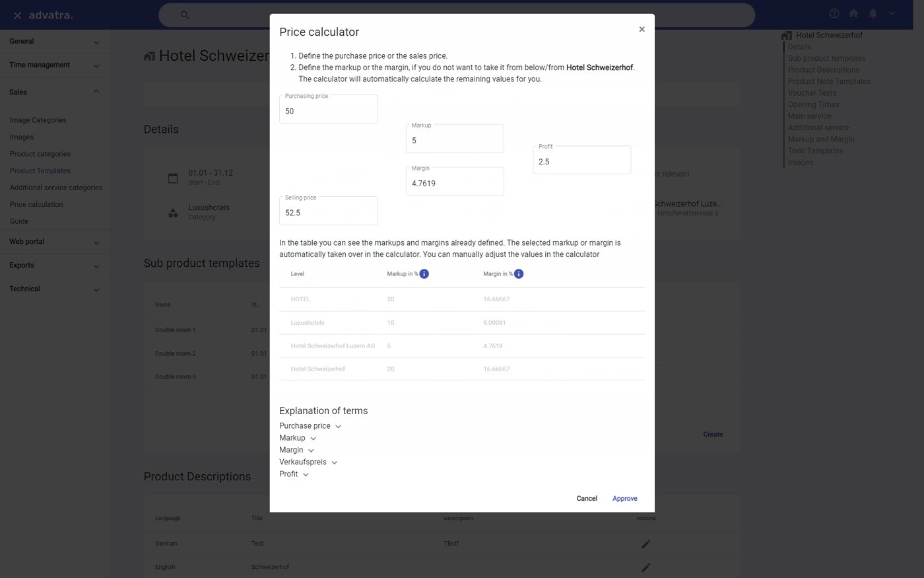Click the top search bar
The height and width of the screenshot is (578, 924).
coord(457,15)
